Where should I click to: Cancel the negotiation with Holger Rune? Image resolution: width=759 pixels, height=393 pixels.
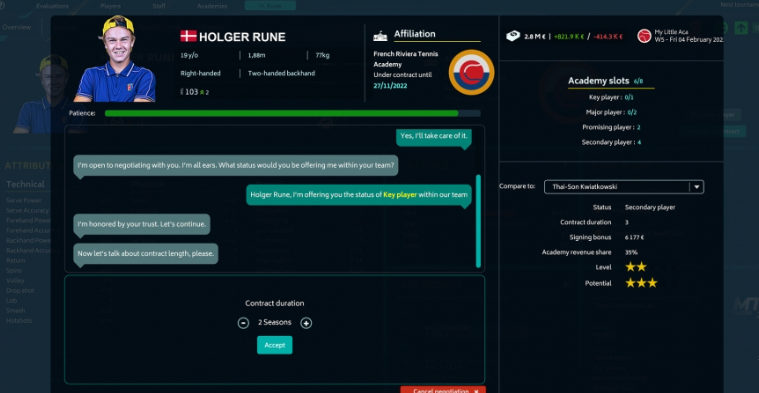coord(442,390)
